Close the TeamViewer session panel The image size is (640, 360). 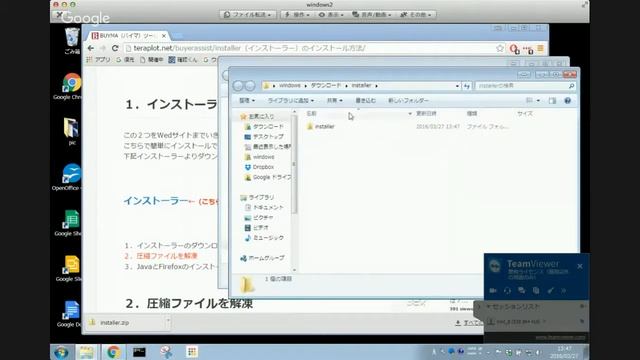[x=580, y=266]
